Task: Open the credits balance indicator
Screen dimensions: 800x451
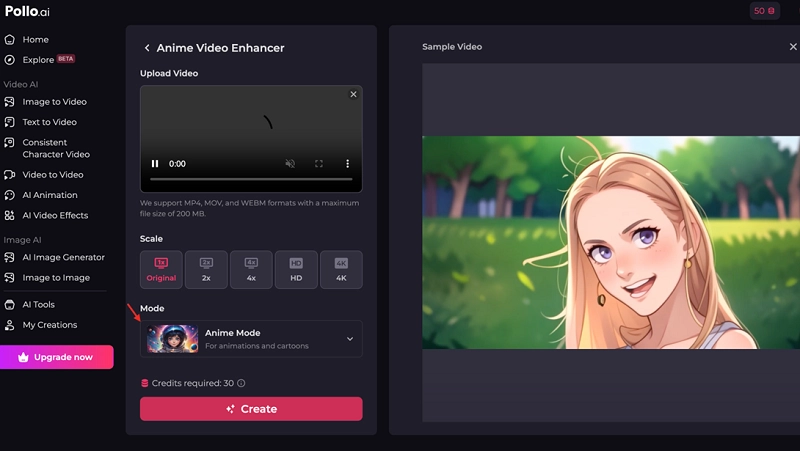Action: point(764,11)
